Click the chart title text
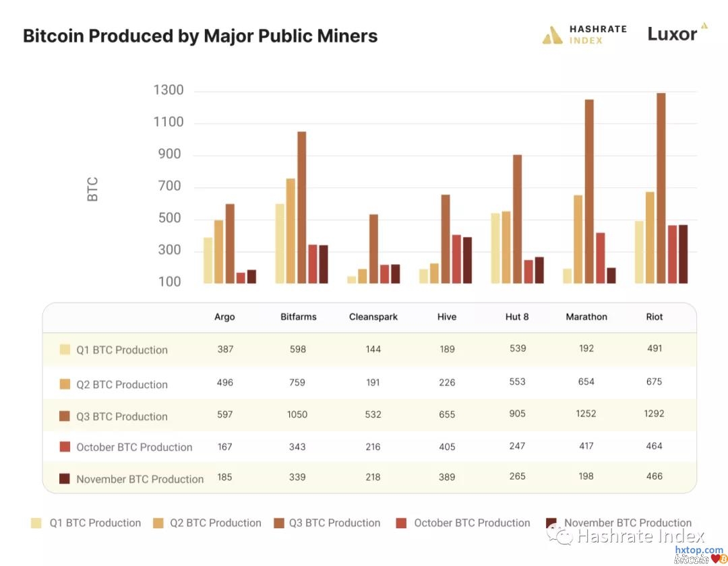728x566 pixels. 200,36
